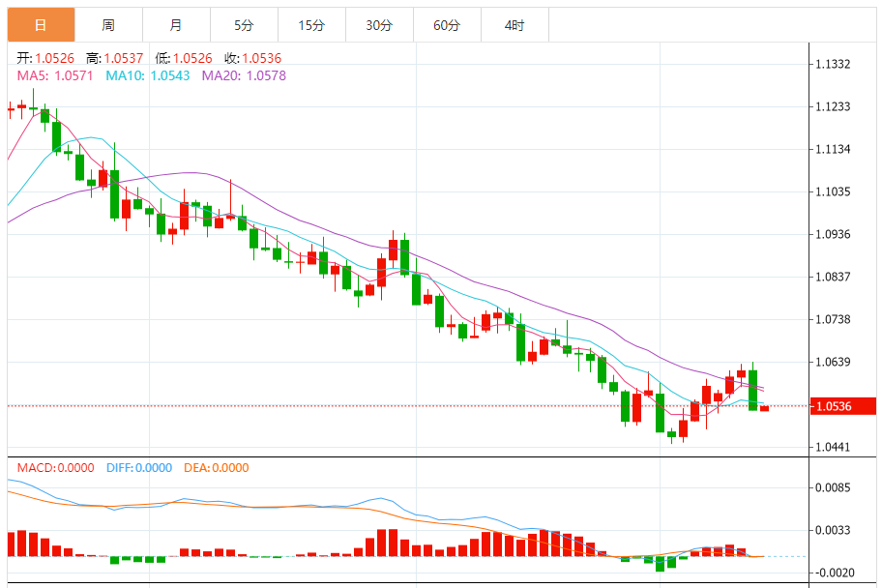Click the 0.0033 MACD axis label

pos(833,530)
